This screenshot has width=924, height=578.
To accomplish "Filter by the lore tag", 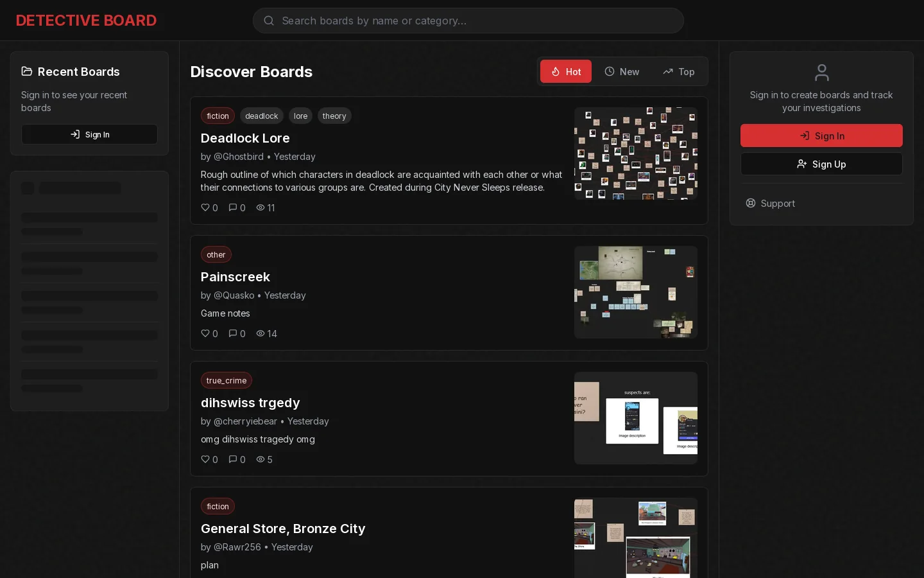I will click(x=300, y=116).
